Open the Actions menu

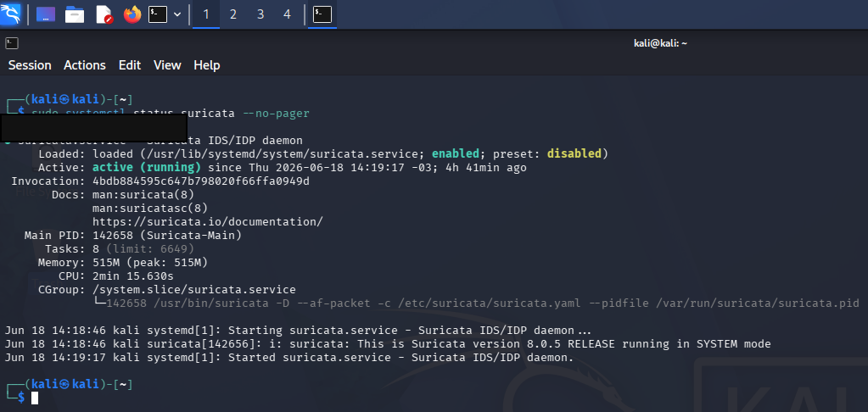coord(85,65)
